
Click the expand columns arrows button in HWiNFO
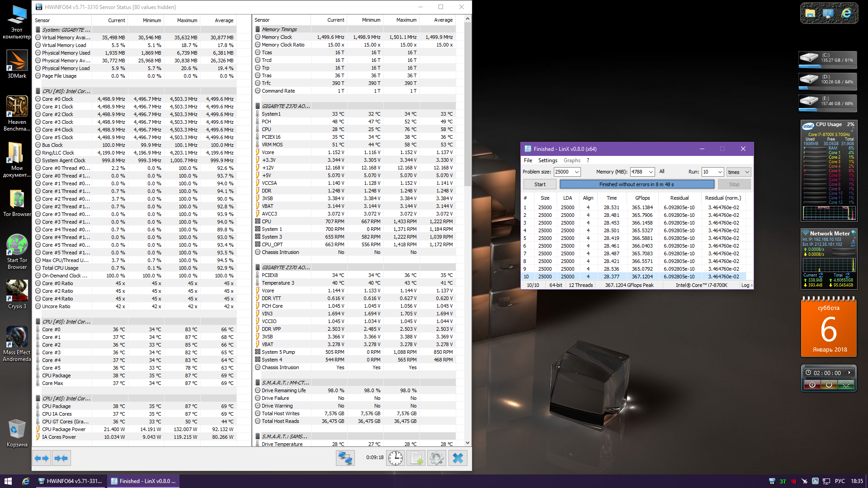pos(42,458)
